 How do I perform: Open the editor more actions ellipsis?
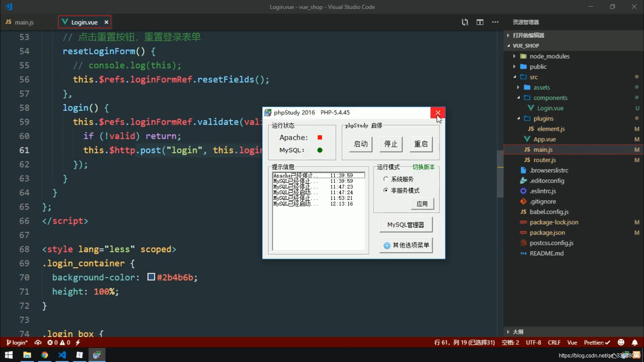(495, 22)
